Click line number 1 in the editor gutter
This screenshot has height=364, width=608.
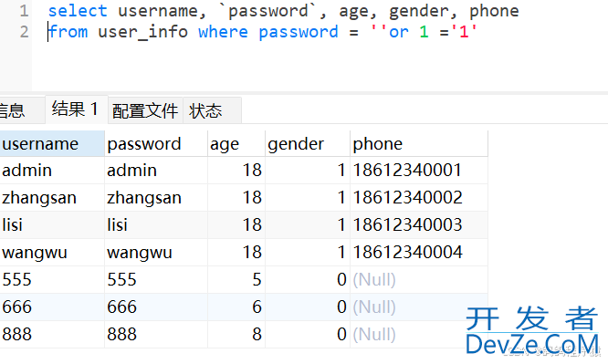(24, 11)
